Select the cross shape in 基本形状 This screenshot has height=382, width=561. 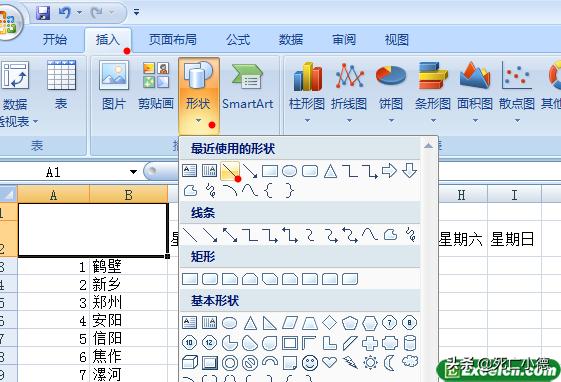370,343
